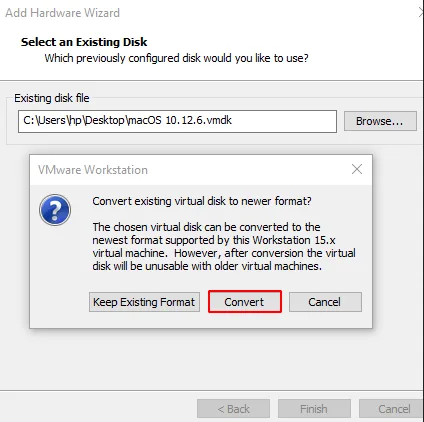
Task: Click the blue question mark icon
Action: (x=55, y=210)
